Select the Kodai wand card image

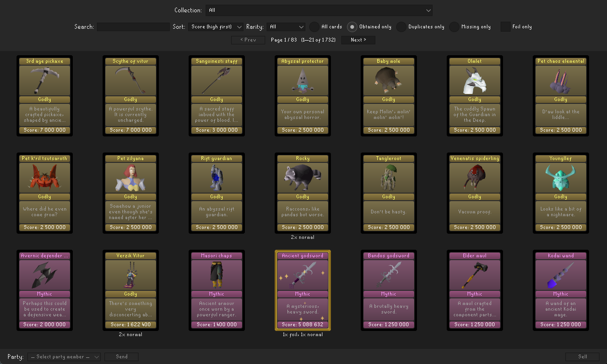click(561, 275)
